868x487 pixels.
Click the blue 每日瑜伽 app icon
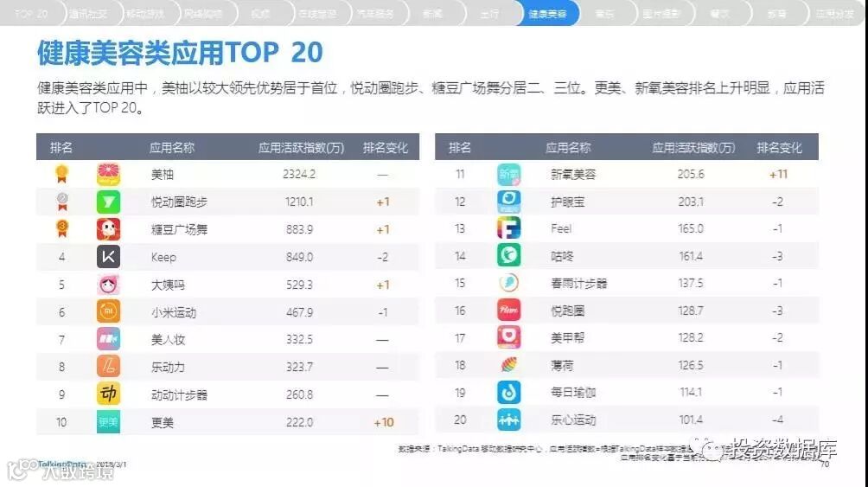[x=508, y=392]
